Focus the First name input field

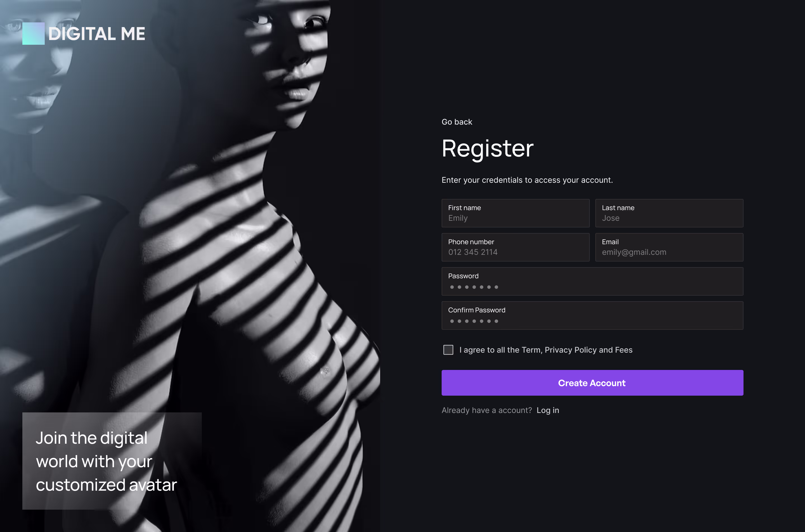[515, 213]
